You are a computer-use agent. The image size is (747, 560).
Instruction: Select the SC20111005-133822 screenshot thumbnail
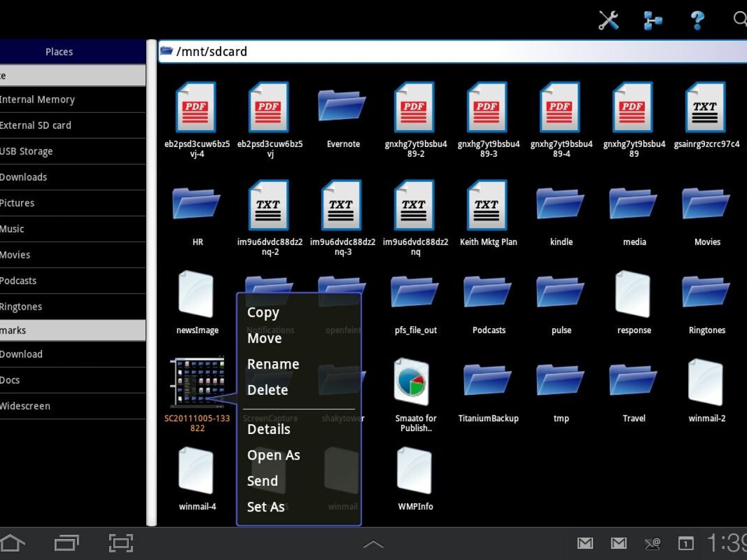tap(197, 382)
